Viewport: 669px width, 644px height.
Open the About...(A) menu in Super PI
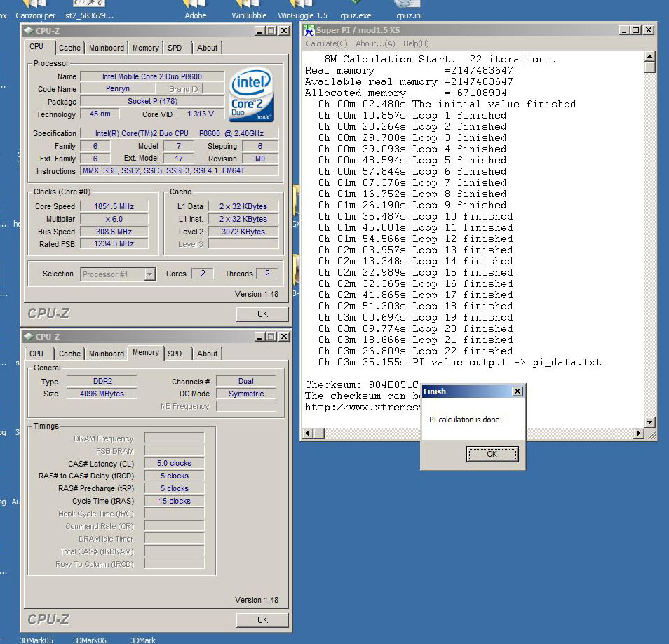375,43
